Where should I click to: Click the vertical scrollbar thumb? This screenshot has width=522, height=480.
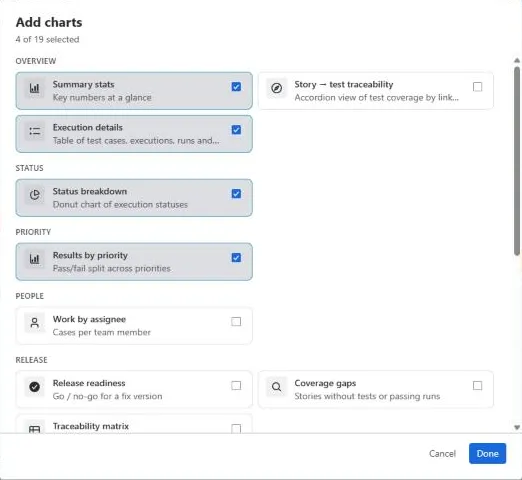517,161
